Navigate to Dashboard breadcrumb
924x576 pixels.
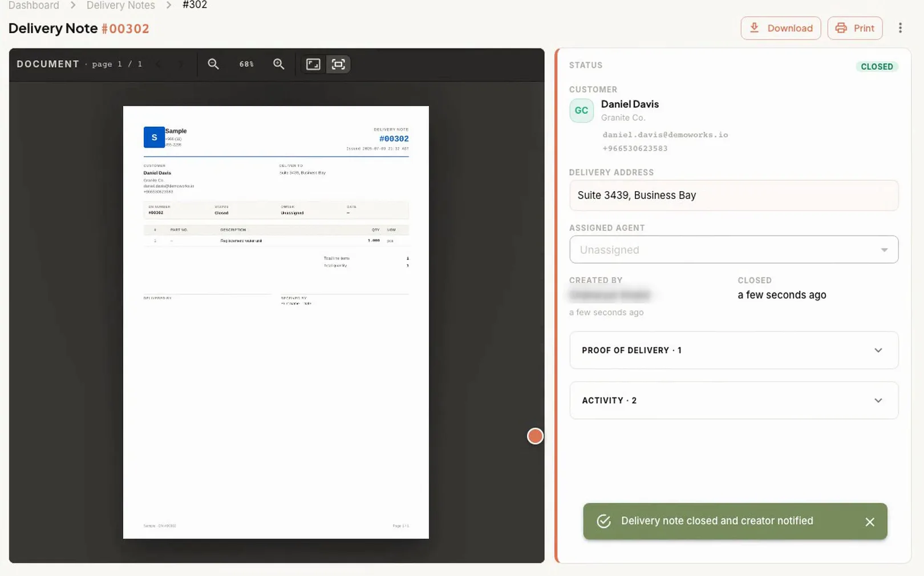click(x=34, y=5)
